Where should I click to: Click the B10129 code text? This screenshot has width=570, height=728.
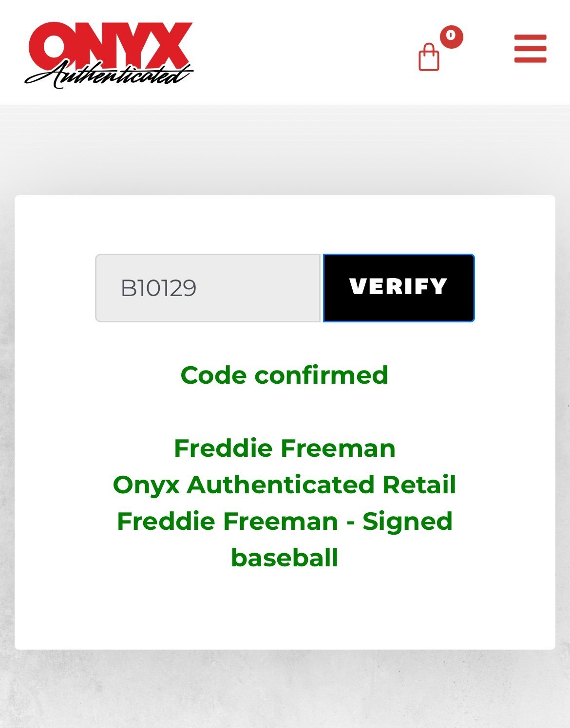pos(158,288)
